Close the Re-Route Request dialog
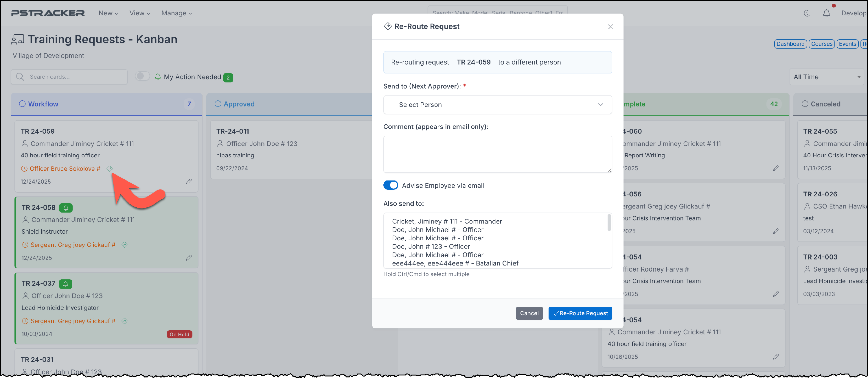The height and width of the screenshot is (378, 868). click(x=610, y=27)
